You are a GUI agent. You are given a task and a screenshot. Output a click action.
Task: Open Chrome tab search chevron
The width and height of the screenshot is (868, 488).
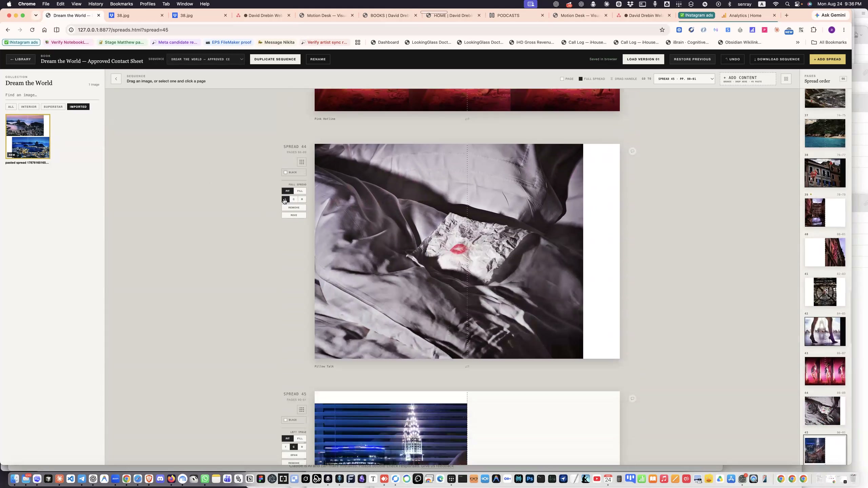36,15
